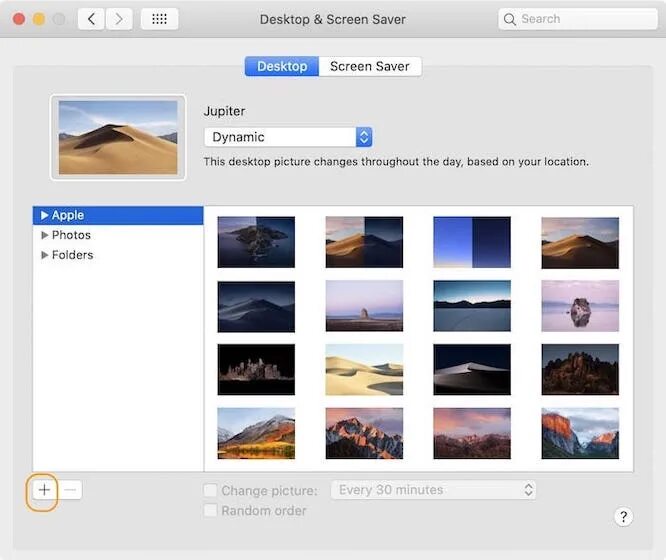Image resolution: width=666 pixels, height=560 pixels.
Task: Click the forward navigation arrow
Action: (119, 19)
